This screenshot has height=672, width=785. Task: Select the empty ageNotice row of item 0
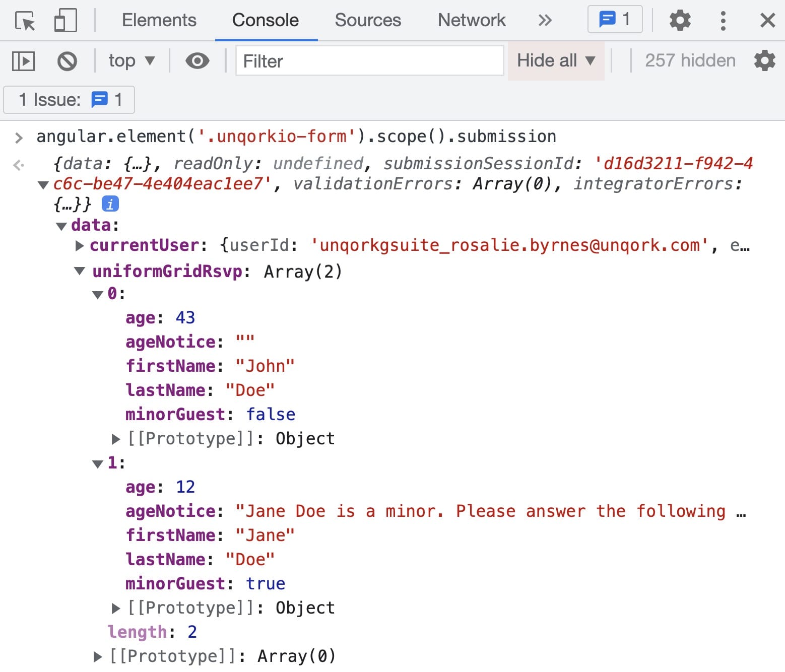[x=190, y=342]
